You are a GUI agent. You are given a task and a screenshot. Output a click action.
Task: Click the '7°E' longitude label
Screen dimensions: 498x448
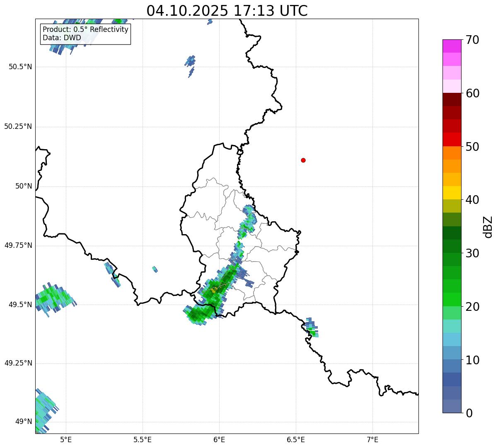tap(372, 439)
